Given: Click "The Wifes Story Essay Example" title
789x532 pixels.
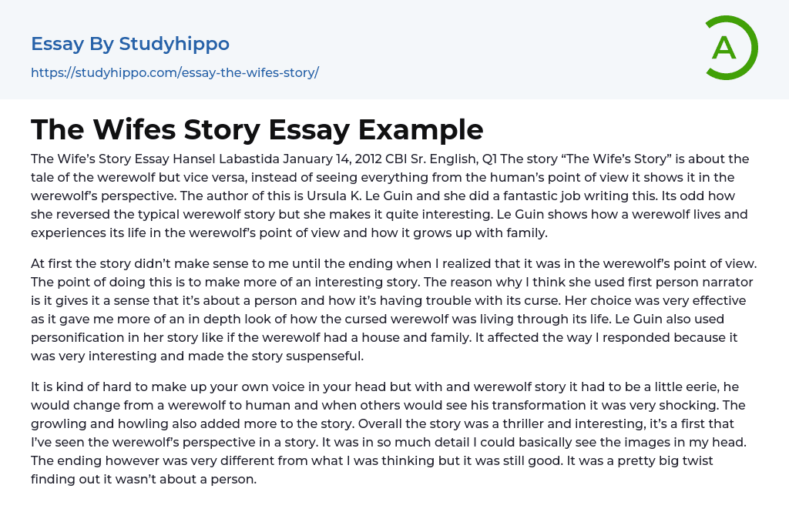Looking at the screenshot, I should click(257, 129).
